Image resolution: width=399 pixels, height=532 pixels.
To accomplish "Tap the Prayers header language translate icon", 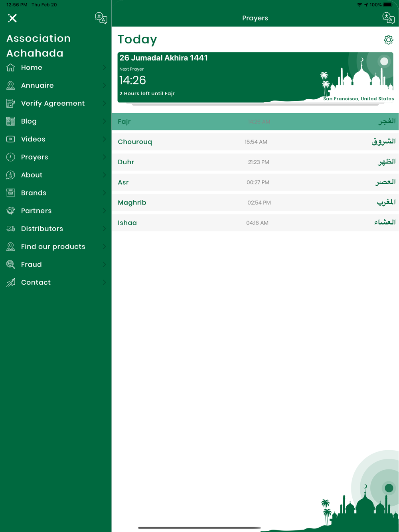I will [388, 18].
